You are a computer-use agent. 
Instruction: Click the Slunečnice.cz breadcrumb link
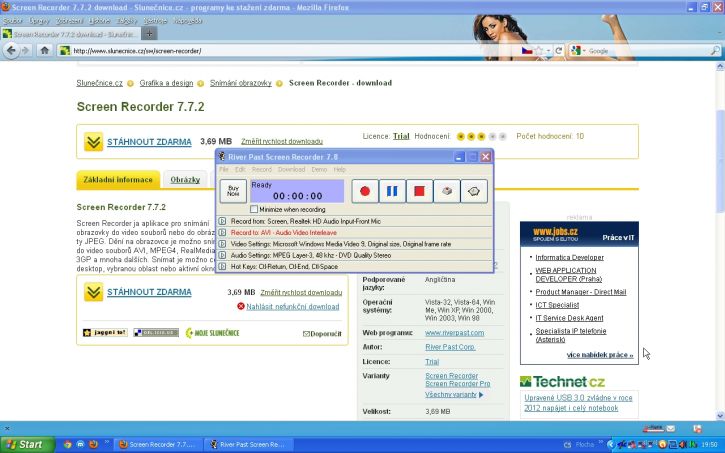tap(99, 83)
